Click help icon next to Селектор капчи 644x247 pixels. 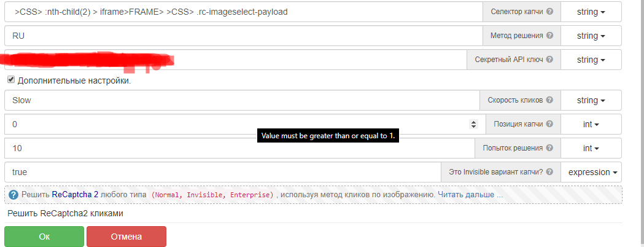550,12
